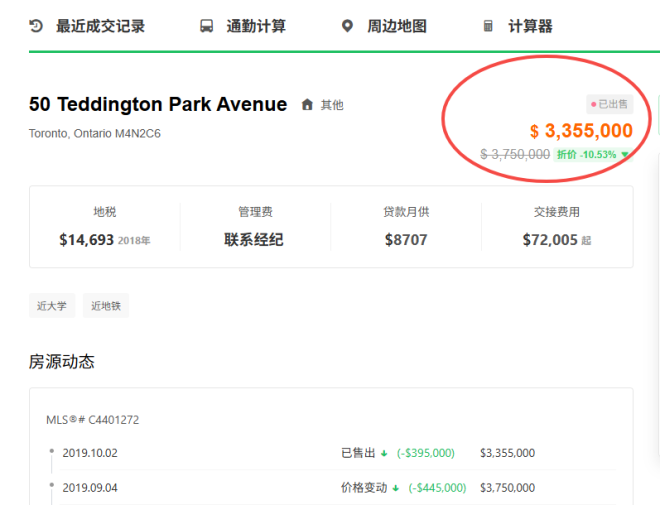Click the pink dot 已出售 status badge
660x505 pixels.
(610, 104)
